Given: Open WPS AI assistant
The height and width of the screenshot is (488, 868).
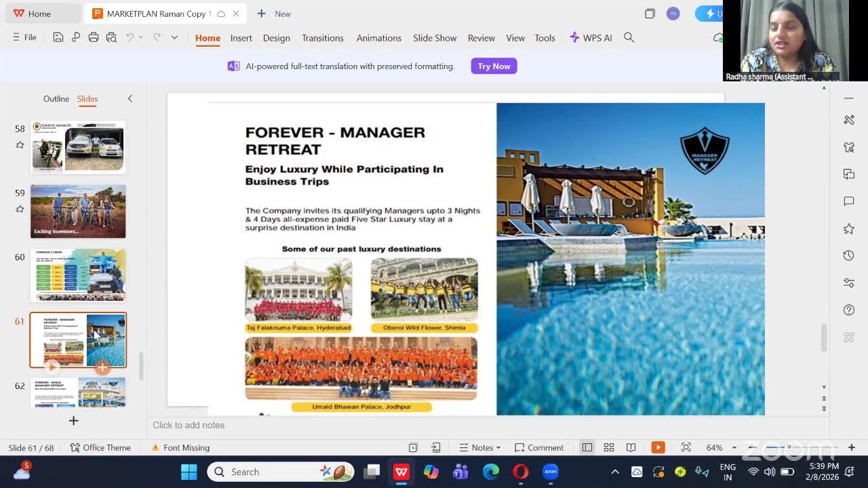Looking at the screenshot, I should pyautogui.click(x=591, y=38).
